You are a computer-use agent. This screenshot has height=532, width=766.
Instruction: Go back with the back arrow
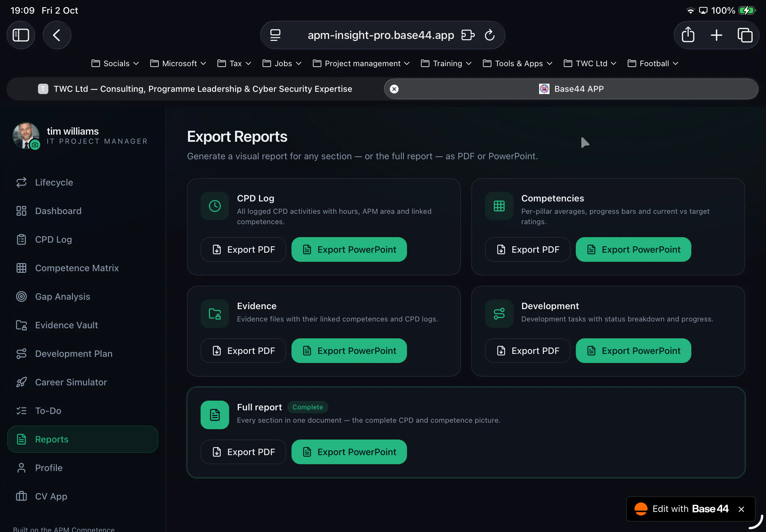(x=57, y=35)
